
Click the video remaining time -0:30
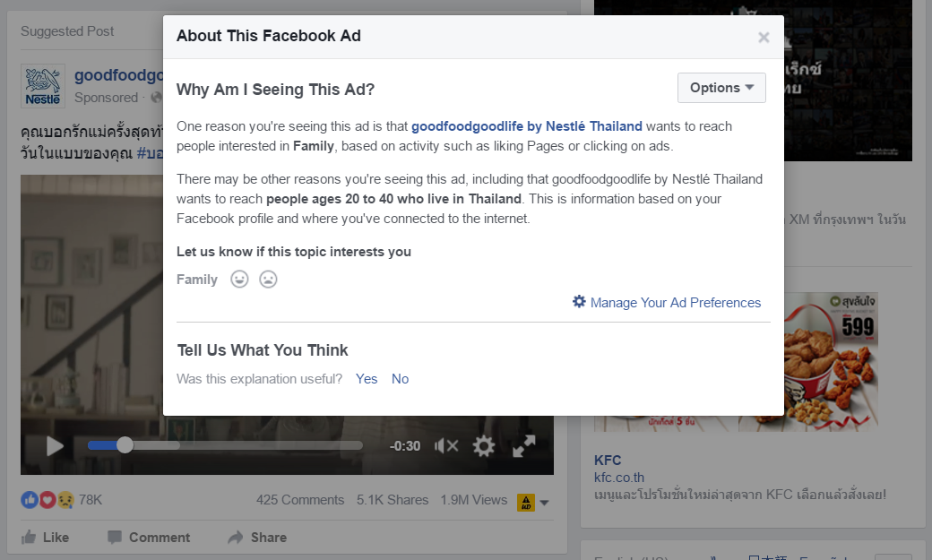point(405,446)
